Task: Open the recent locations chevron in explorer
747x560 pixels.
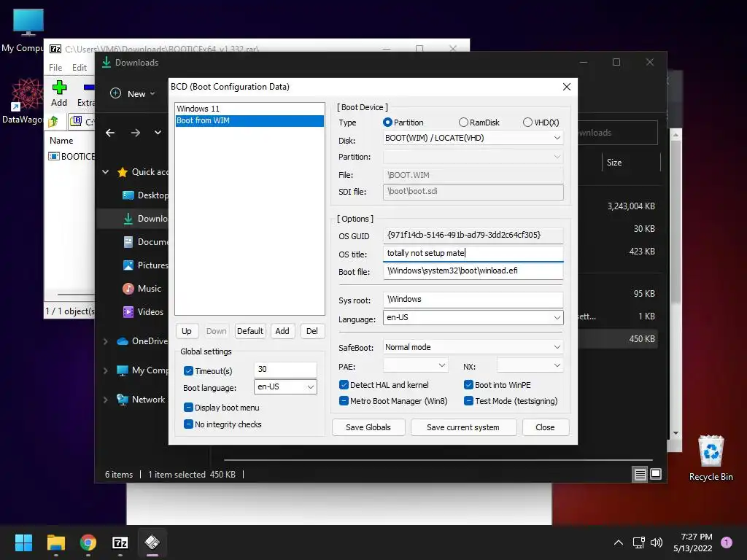Action: coord(158,133)
